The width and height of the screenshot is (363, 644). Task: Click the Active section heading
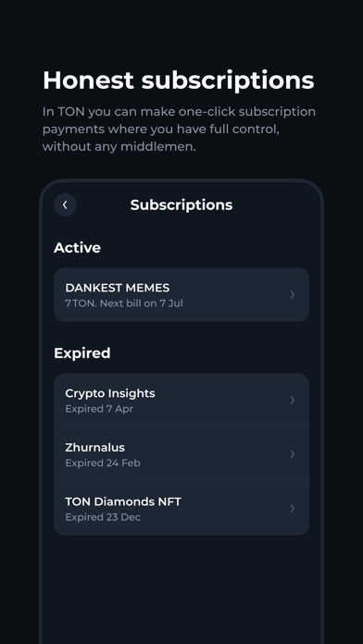[77, 248]
